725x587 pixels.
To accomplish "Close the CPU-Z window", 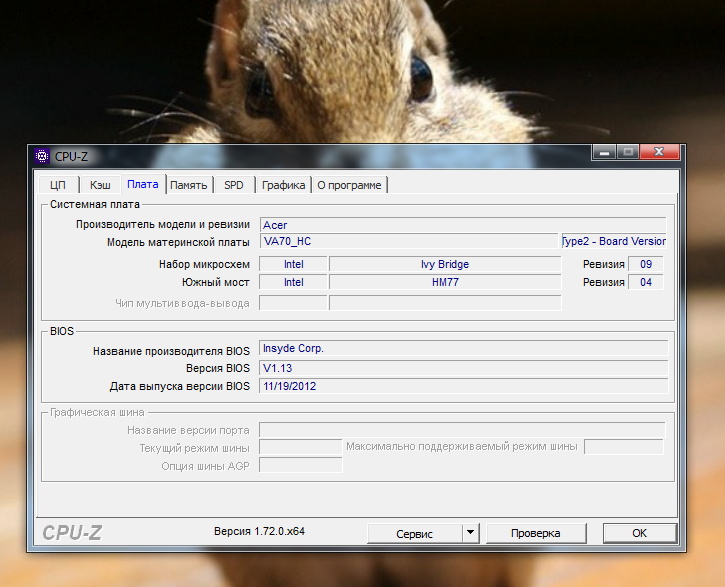I will [659, 152].
